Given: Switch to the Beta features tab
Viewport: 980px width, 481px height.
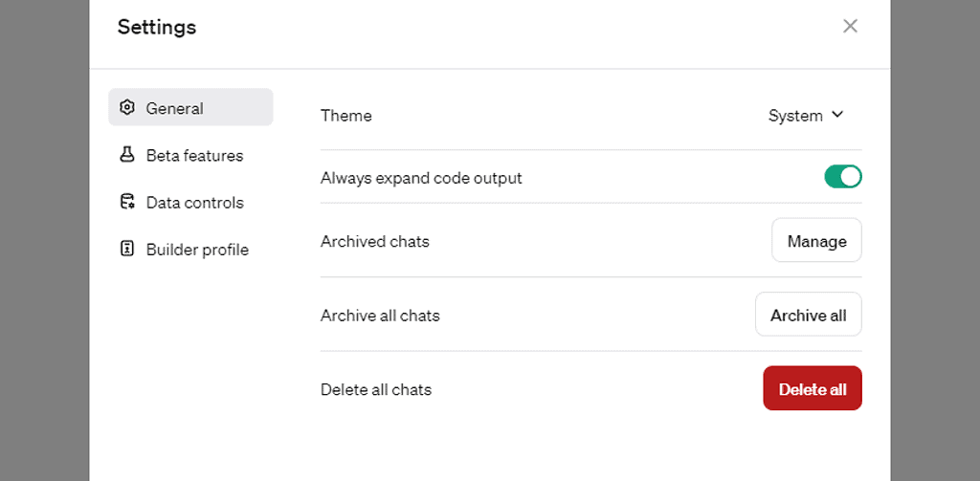Looking at the screenshot, I should point(194,155).
